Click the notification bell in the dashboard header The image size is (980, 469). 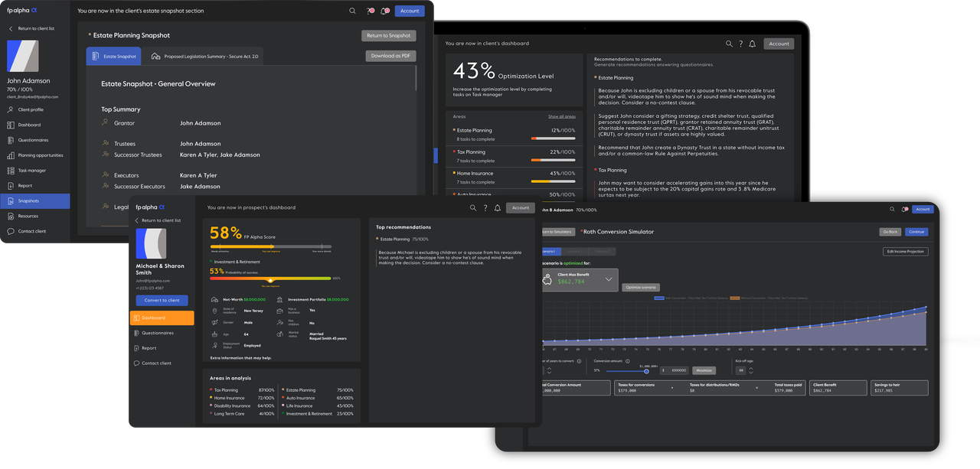(752, 44)
